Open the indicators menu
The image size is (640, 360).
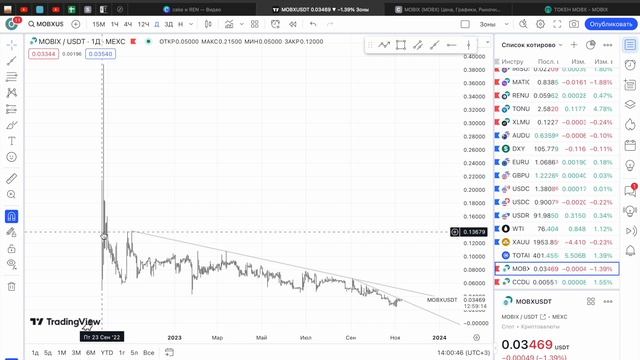(x=229, y=24)
